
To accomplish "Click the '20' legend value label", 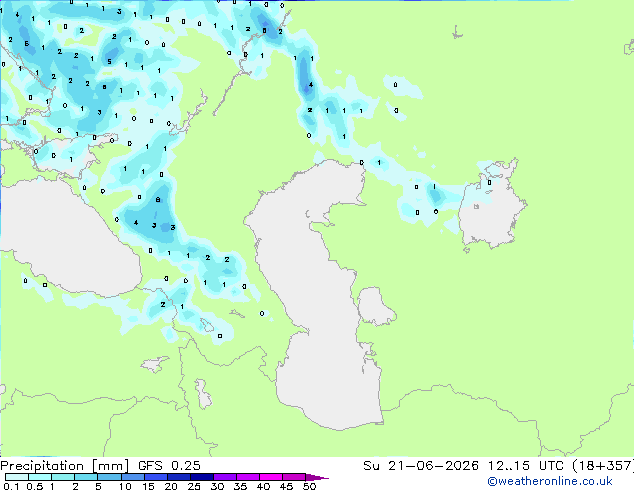I will coord(171,486).
